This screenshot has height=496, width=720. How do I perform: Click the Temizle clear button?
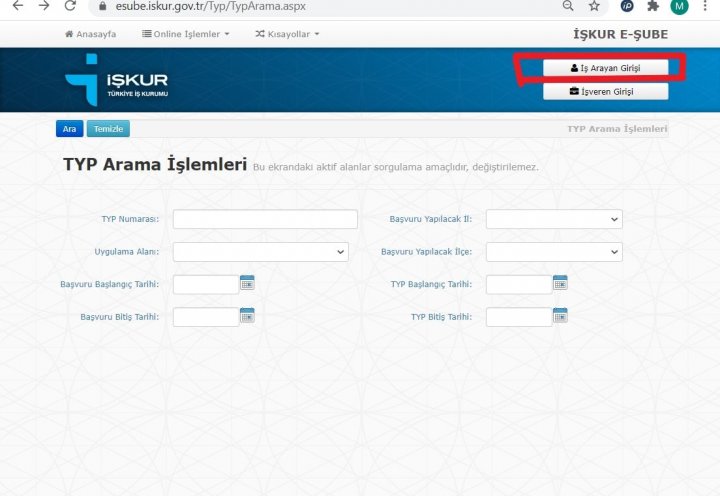tap(108, 129)
